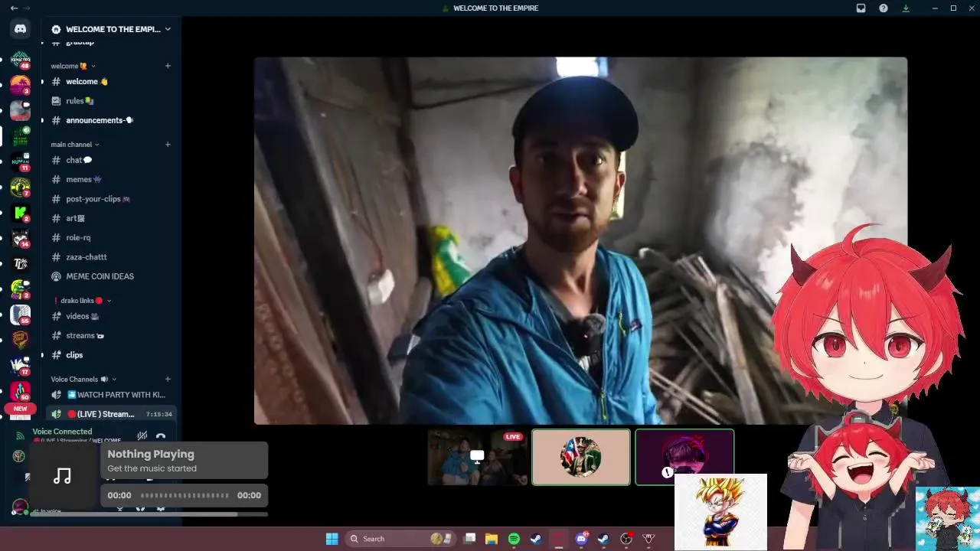980x551 pixels.
Task: Open OBS Studio from the taskbar
Action: pyautogui.click(x=626, y=539)
